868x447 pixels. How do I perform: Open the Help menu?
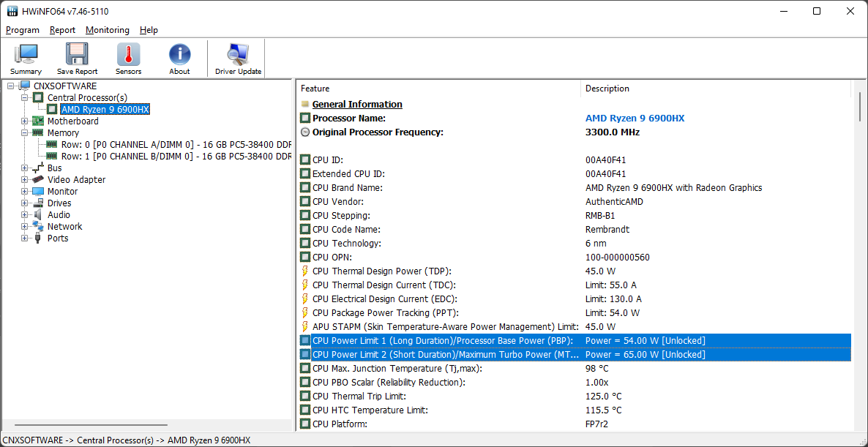click(149, 30)
